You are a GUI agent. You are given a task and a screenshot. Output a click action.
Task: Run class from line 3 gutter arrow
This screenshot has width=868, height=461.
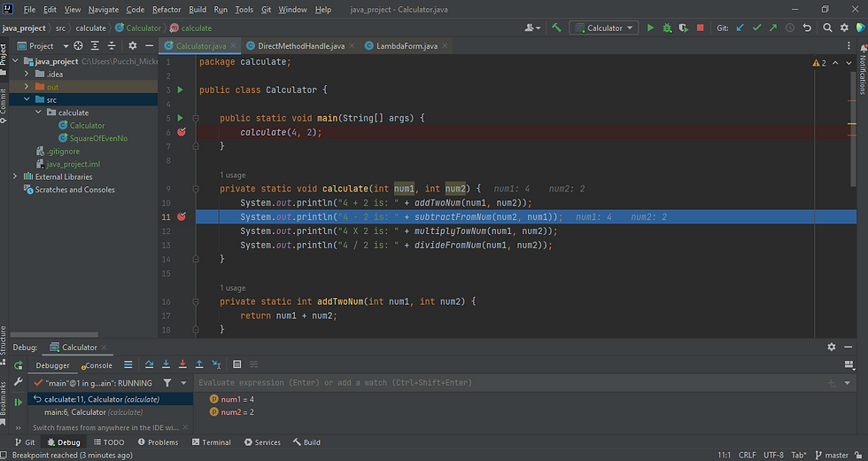pyautogui.click(x=180, y=90)
